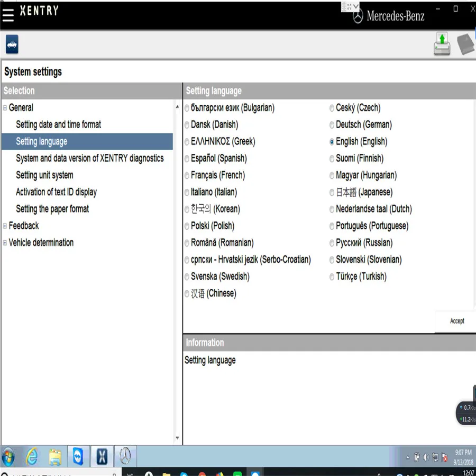The image size is (476, 476).
Task: Choose the Slovenski (Slovenian) radio button
Action: [332, 260]
